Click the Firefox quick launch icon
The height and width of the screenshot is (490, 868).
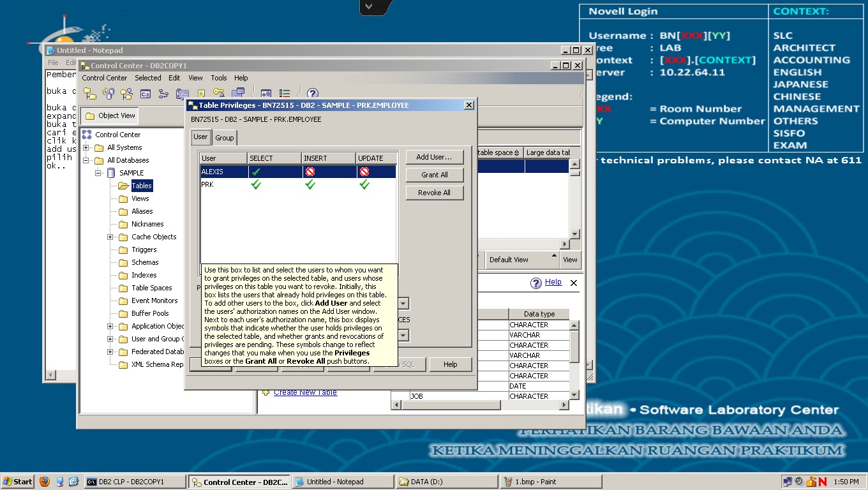[x=44, y=482]
